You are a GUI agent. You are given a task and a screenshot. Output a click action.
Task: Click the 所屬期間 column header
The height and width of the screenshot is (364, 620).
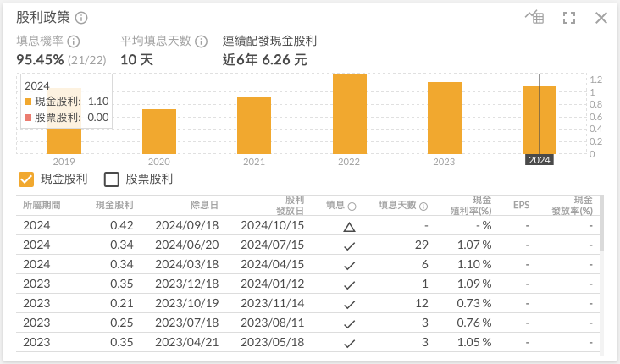point(43,205)
